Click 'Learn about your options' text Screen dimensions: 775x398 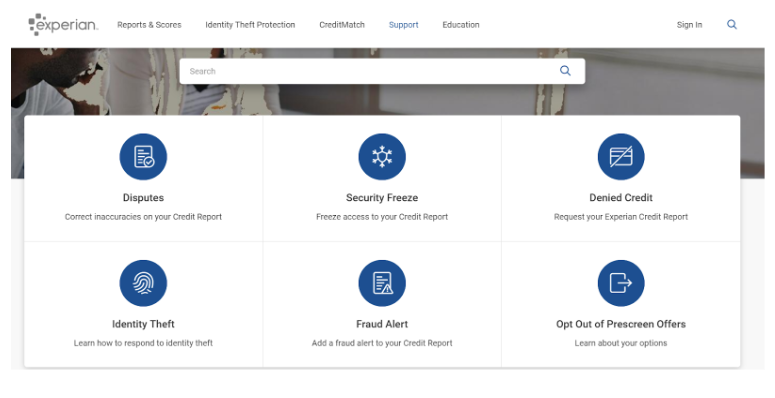pyautogui.click(x=621, y=343)
